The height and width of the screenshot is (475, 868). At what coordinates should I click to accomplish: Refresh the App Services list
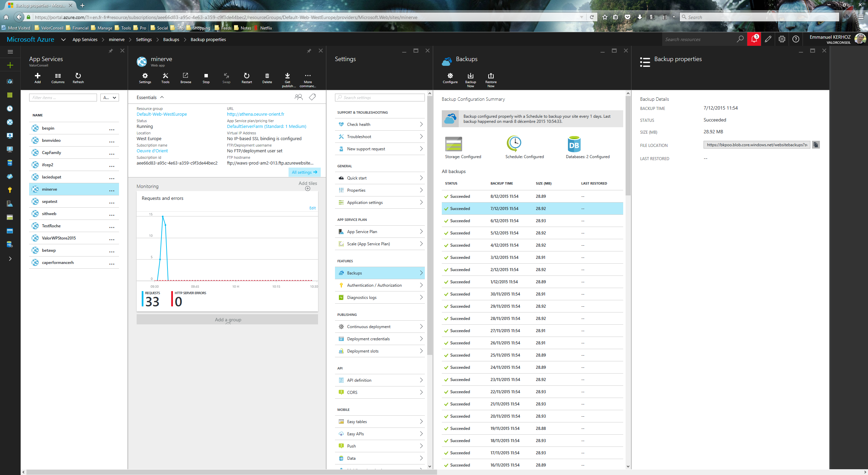78,78
